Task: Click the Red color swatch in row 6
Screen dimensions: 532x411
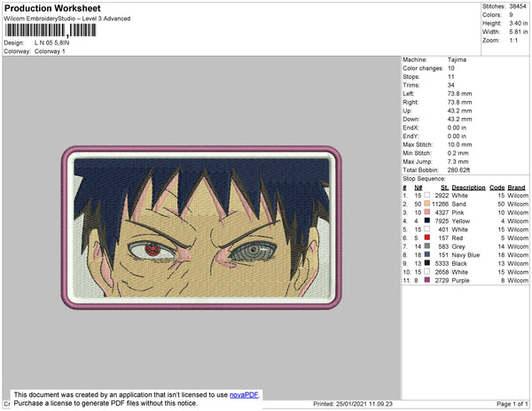Action: [427, 237]
